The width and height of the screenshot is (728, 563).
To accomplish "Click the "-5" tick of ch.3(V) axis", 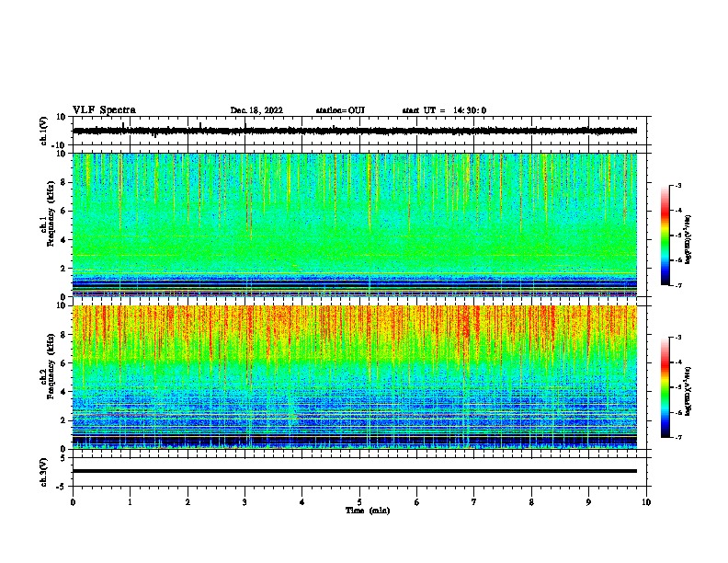I will (63, 487).
